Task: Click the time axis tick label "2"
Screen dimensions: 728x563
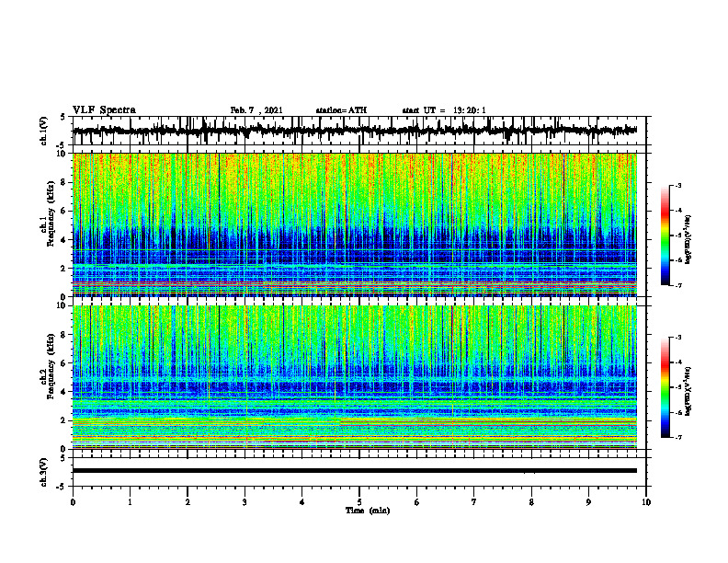Action: pos(188,502)
